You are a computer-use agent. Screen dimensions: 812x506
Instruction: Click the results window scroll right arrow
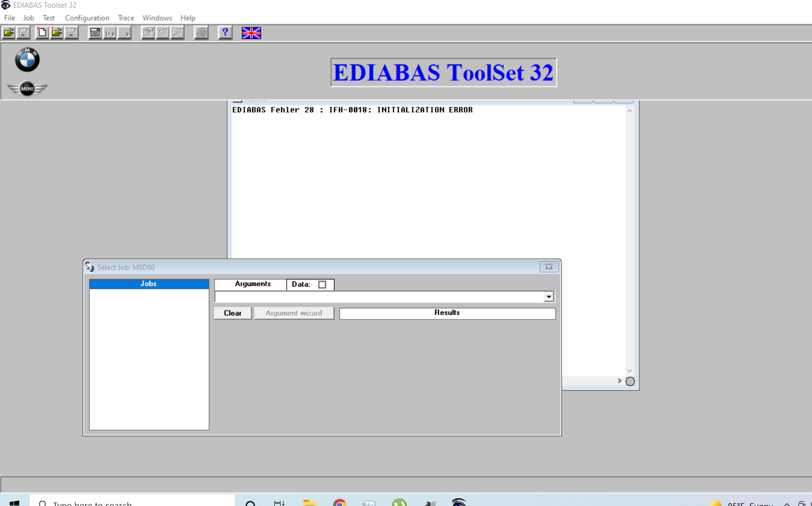click(x=619, y=381)
